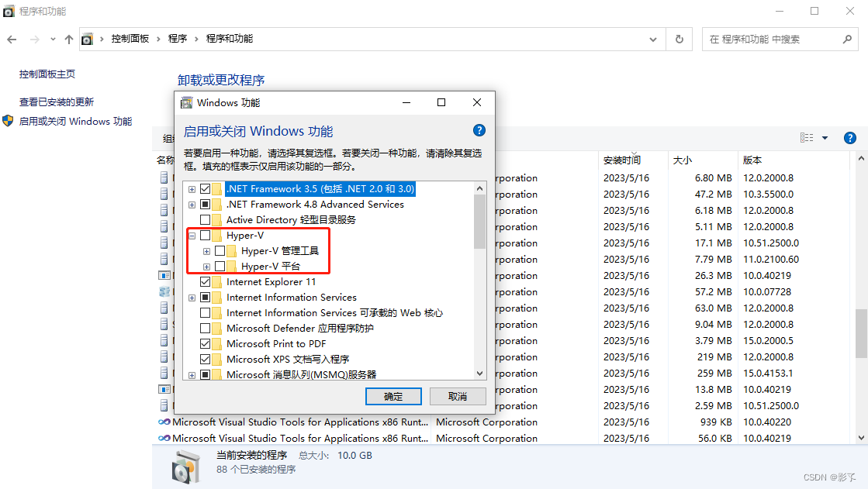Toggle Internet Information Services checkbox
Image resolution: width=868 pixels, height=489 pixels.
pos(205,297)
